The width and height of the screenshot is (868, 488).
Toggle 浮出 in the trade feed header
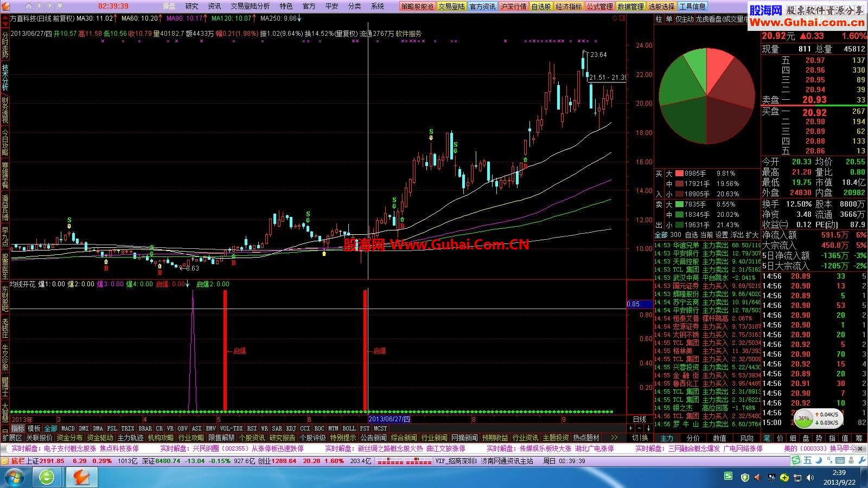coord(737,235)
